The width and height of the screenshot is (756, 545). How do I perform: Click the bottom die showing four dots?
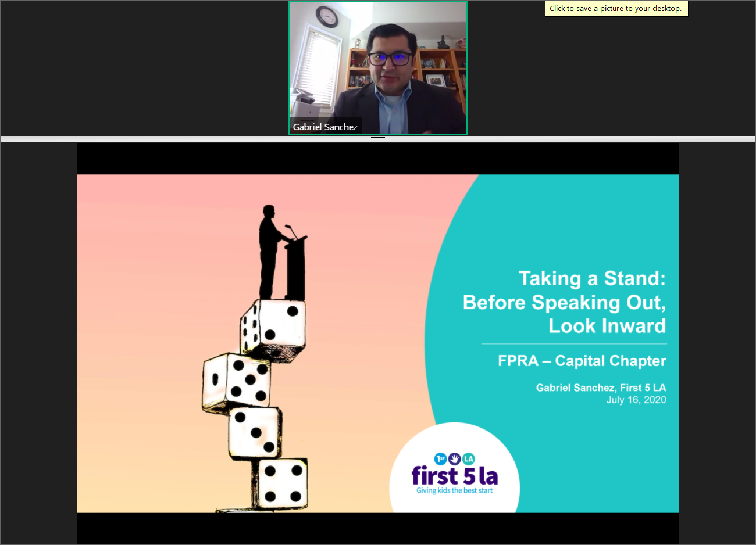(x=281, y=483)
